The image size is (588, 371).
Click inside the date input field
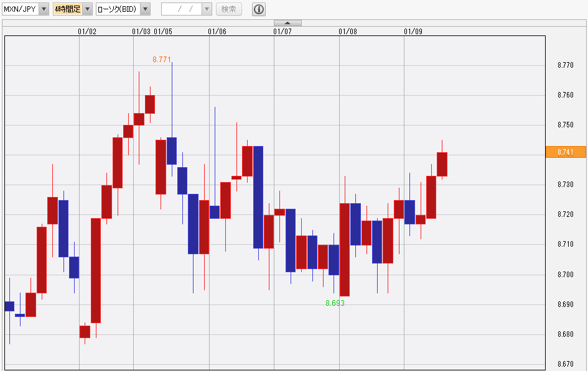coord(181,9)
